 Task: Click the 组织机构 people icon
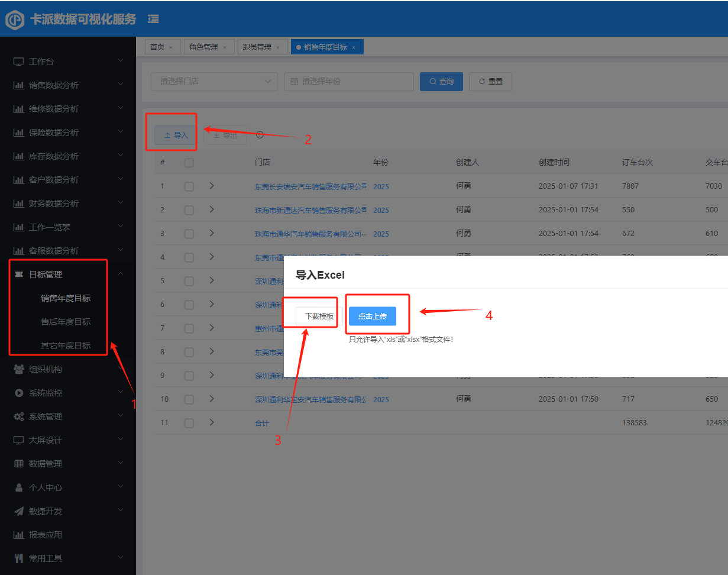[18, 369]
